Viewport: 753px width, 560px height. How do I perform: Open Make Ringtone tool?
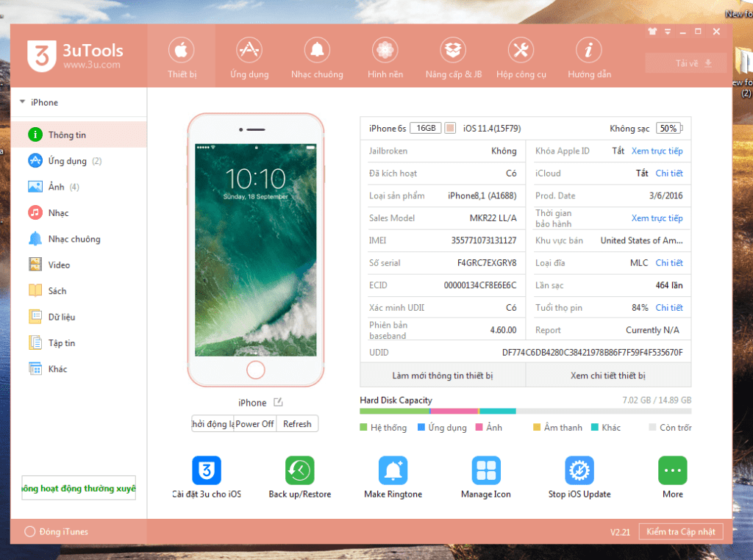(393, 478)
